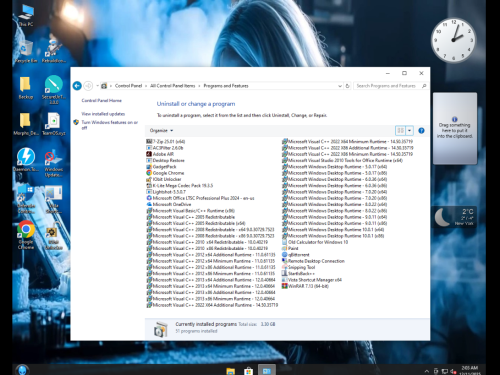Refresh the Programs and Features list
The width and height of the screenshot is (500, 375).
(x=347, y=86)
